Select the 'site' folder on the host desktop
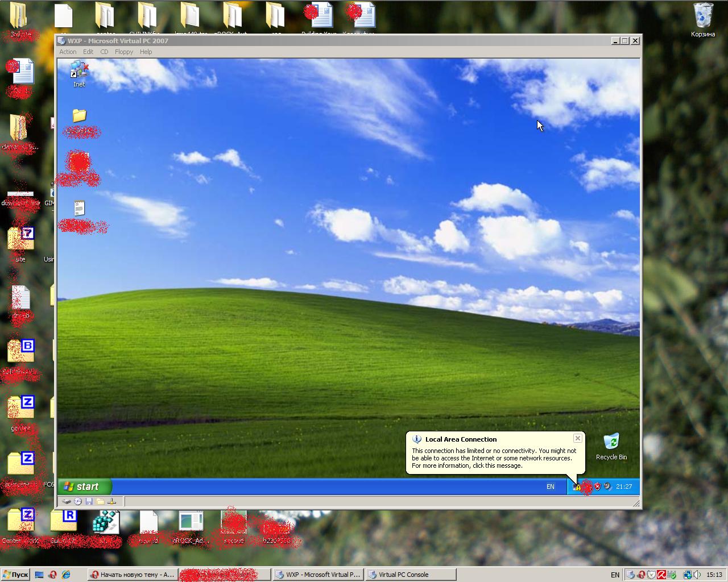728x582 pixels. click(20, 244)
